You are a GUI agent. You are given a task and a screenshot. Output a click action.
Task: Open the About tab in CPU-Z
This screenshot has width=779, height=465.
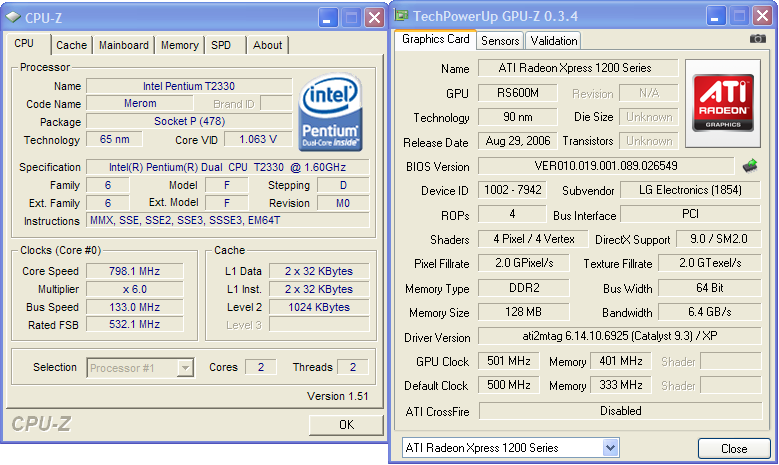267,45
